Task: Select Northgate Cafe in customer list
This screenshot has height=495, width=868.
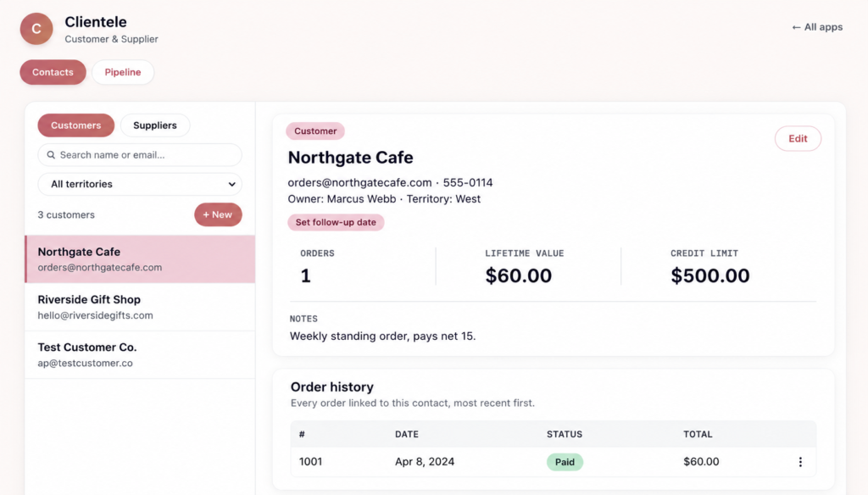Action: pyautogui.click(x=140, y=259)
